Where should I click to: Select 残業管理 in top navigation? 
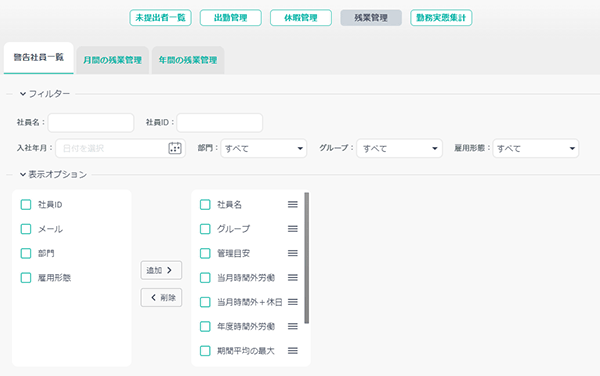(x=371, y=18)
